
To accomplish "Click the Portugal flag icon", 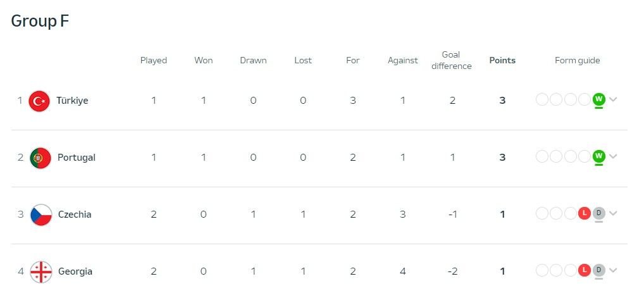I will click(40, 158).
